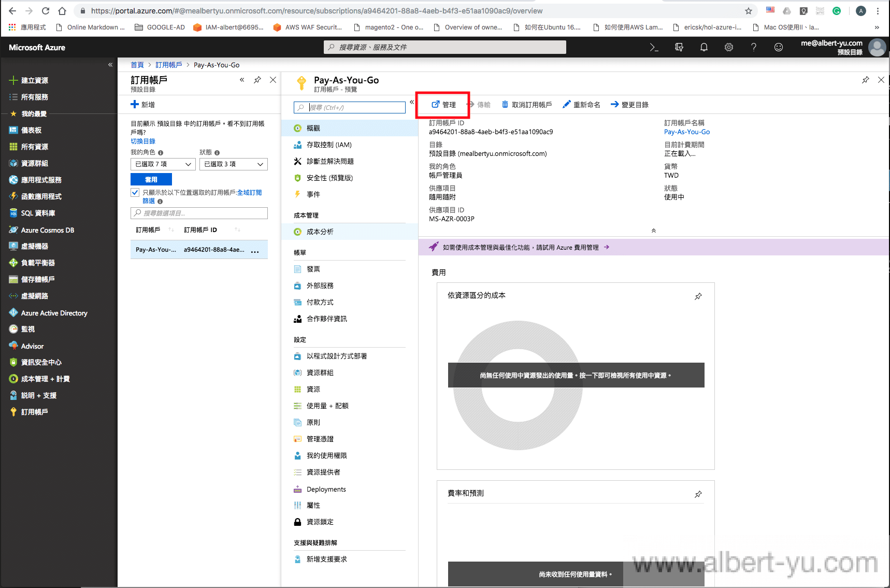This screenshot has width=890, height=588.
Task: Click breadcrumb 首頁 link
Action: [x=137, y=65]
